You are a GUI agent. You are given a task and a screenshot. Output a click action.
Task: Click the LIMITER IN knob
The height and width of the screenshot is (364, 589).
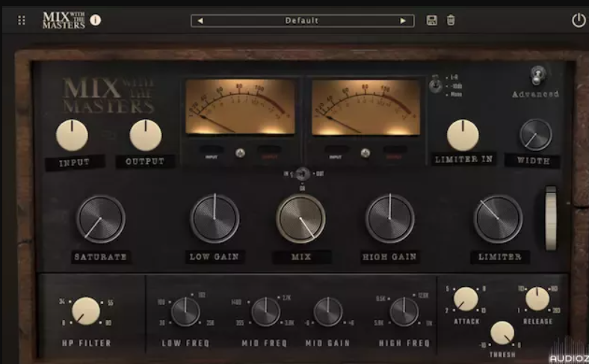pos(463,135)
